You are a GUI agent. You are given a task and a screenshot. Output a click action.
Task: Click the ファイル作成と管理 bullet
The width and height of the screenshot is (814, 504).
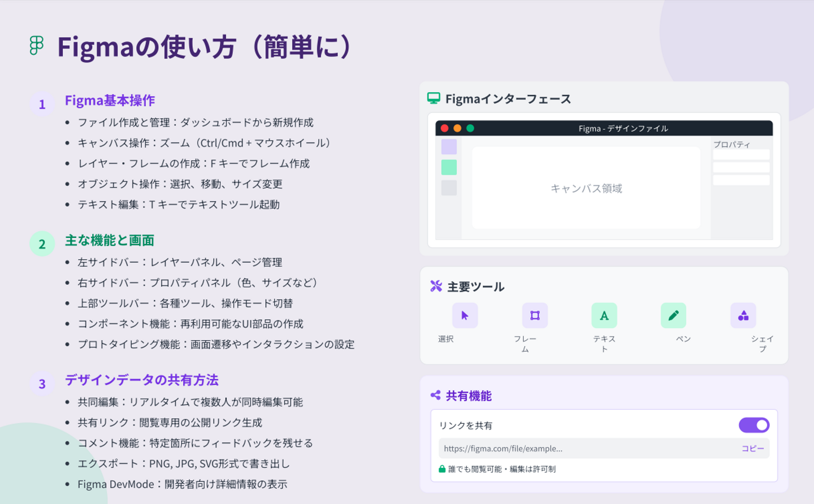(x=196, y=123)
